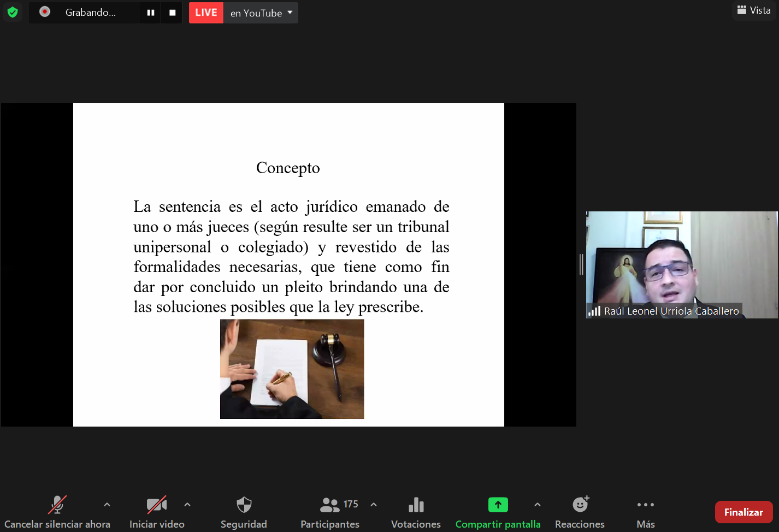Viewport: 779px width, 532px height.
Task: Pause the recording
Action: (151, 13)
